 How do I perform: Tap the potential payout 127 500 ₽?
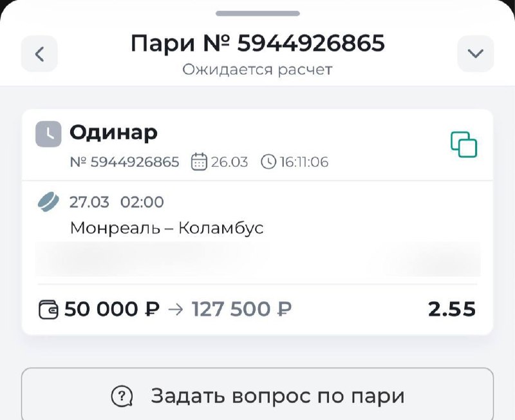tap(242, 310)
